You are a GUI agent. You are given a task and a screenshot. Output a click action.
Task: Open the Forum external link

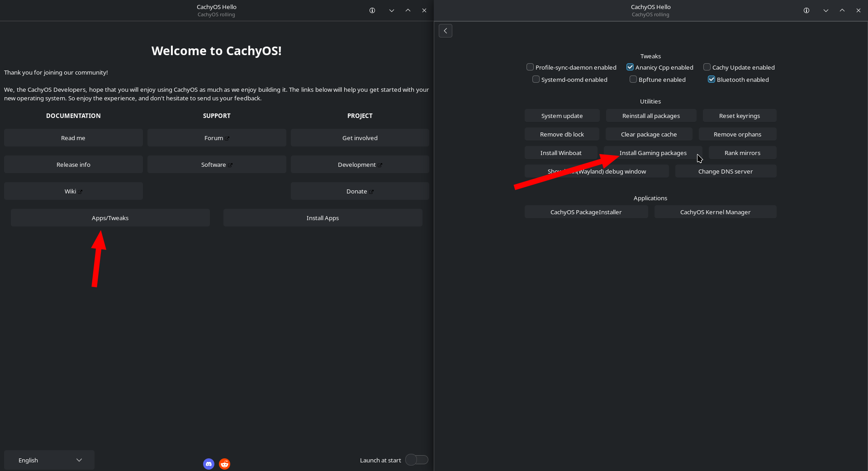point(217,138)
